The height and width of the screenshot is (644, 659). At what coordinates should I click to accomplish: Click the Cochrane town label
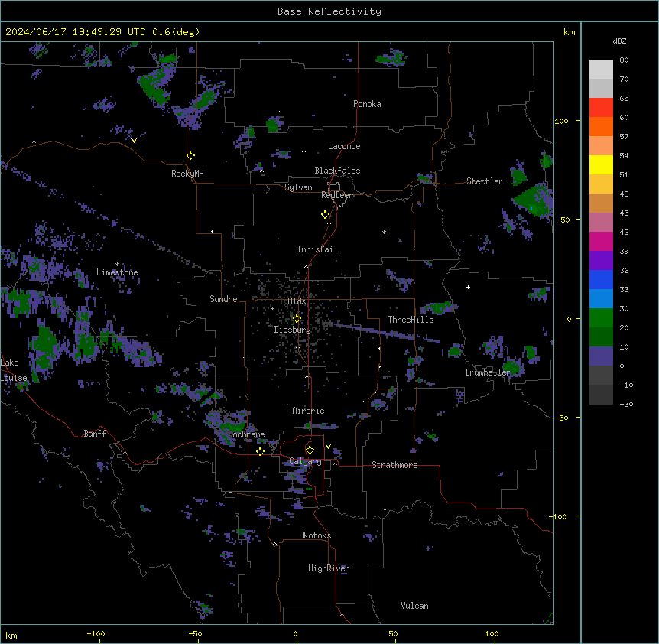coord(246,434)
